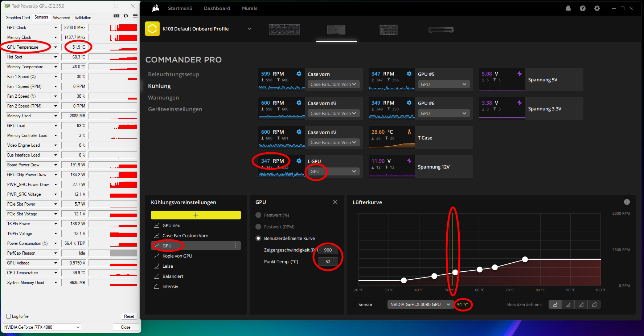Open the three-dot menu on GPU preset
Screen dimensions: 644x336
pos(235,246)
